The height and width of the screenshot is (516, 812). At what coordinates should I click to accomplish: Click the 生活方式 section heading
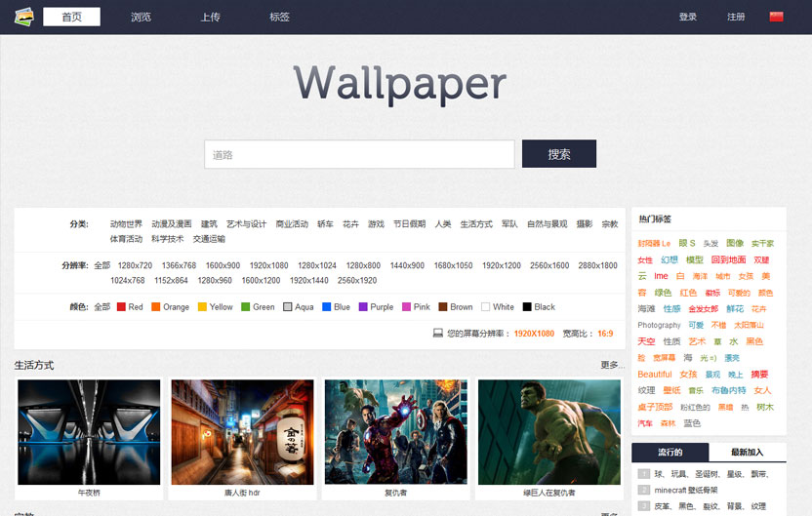(34, 366)
